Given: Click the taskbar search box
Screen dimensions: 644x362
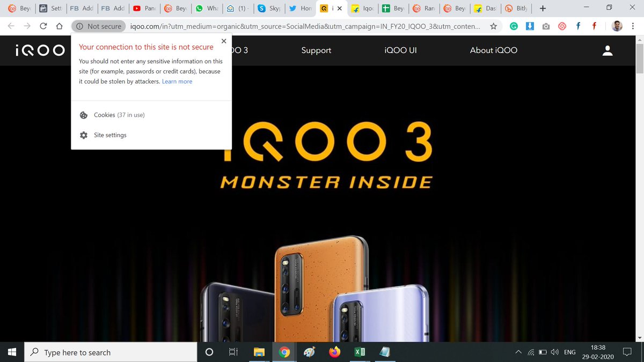Looking at the screenshot, I should 111,352.
